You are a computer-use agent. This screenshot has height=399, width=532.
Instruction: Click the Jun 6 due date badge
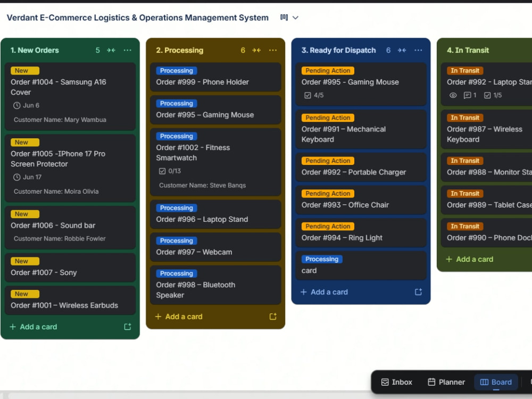click(27, 105)
